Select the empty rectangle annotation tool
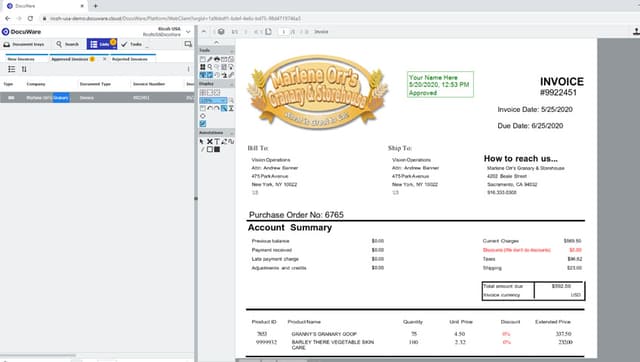Viewport: 640px width, 362px height. 210,149
